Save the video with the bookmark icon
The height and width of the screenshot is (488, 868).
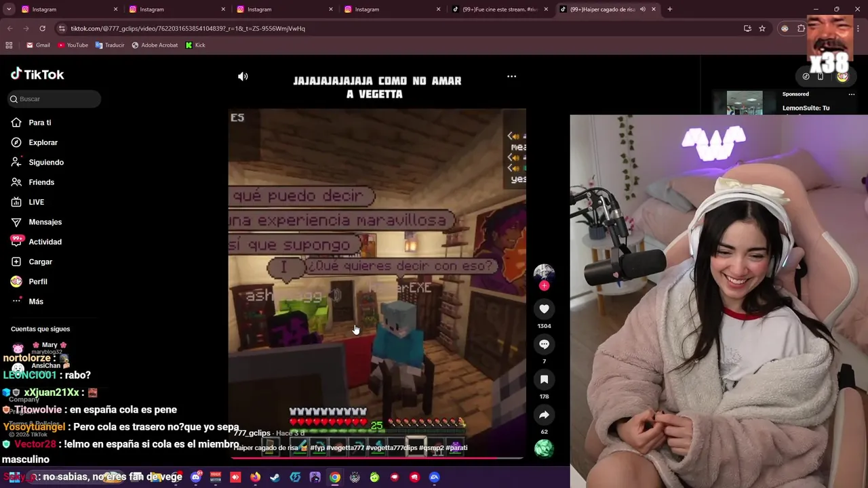[x=544, y=380]
